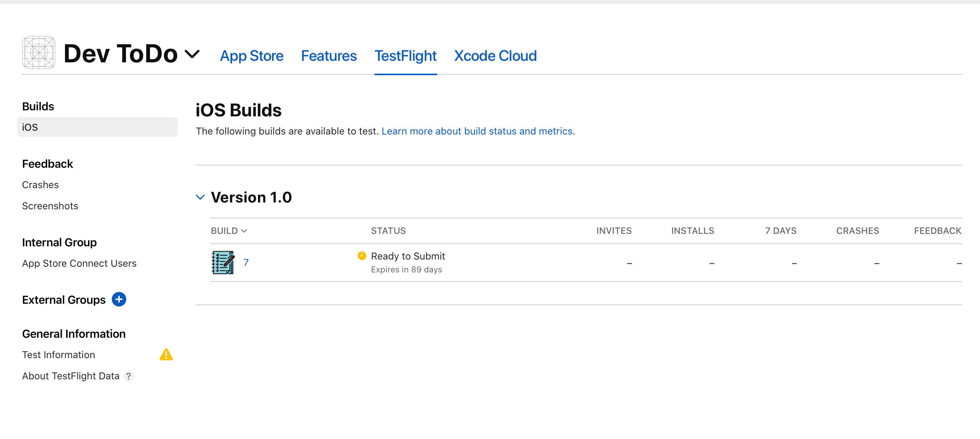Open About TestFlight Data

[71, 376]
